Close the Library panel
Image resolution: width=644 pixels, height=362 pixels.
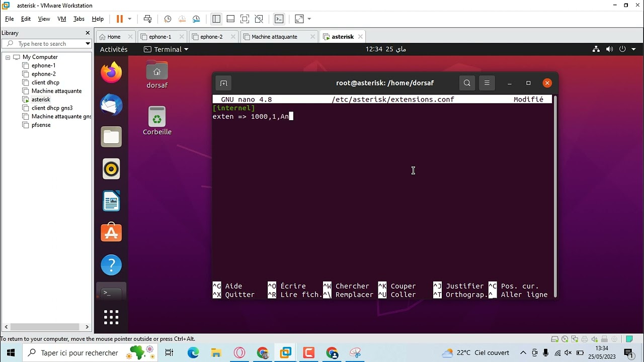88,33
